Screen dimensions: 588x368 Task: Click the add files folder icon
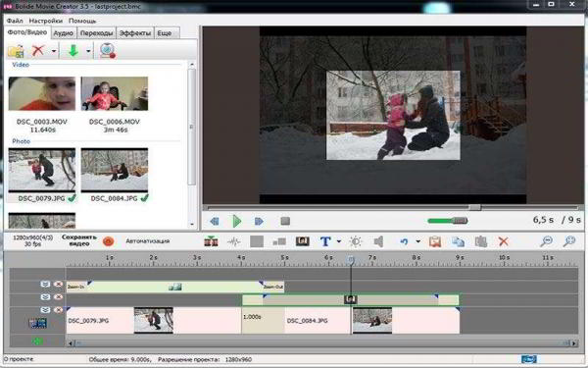[16, 51]
